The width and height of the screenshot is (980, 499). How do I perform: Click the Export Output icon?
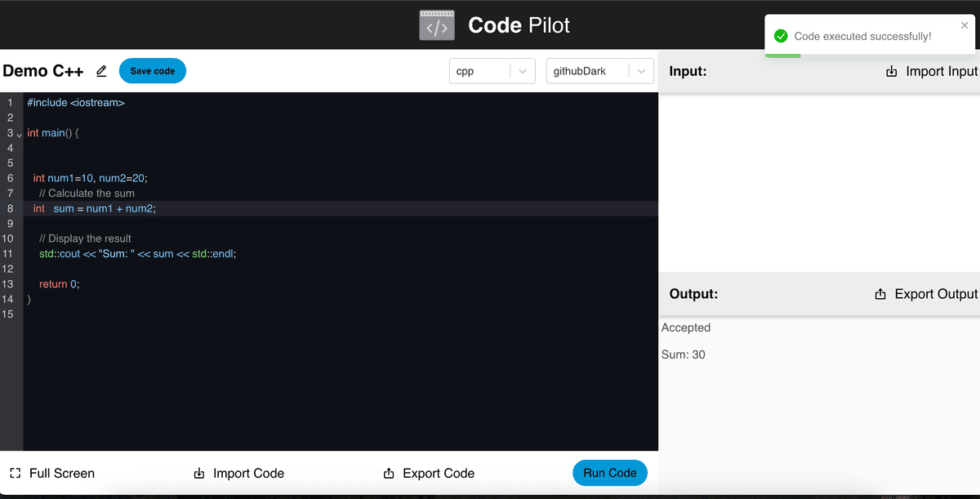[880, 294]
